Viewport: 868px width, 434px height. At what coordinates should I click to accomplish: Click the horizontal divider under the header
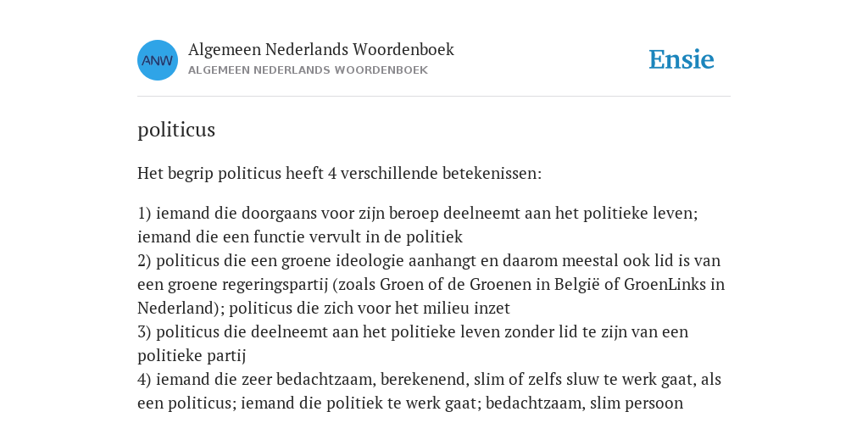434,97
